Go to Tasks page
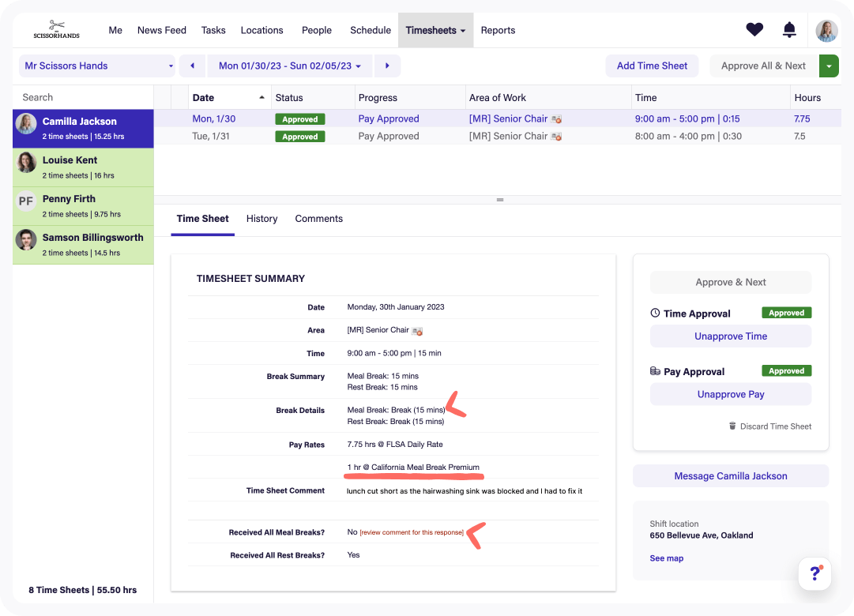 point(213,31)
